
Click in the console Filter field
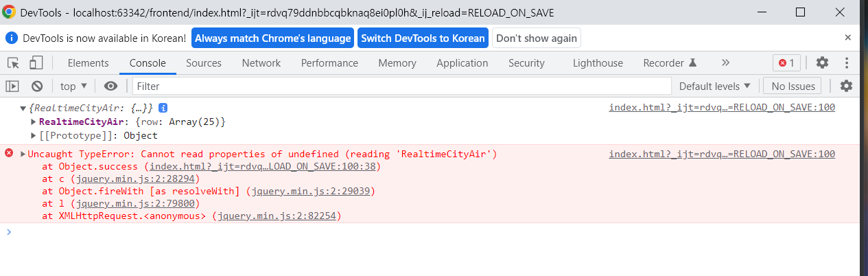pos(401,86)
